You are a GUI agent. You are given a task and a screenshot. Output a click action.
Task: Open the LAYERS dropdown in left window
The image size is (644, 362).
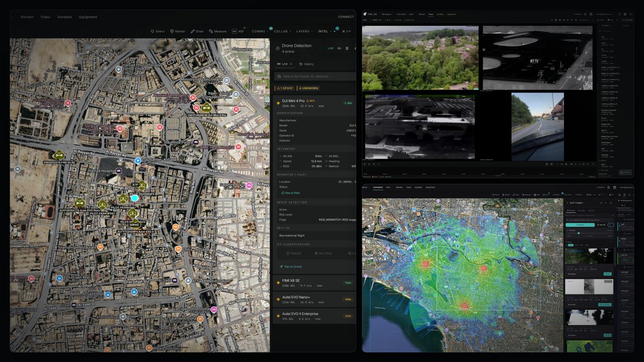coord(305,31)
